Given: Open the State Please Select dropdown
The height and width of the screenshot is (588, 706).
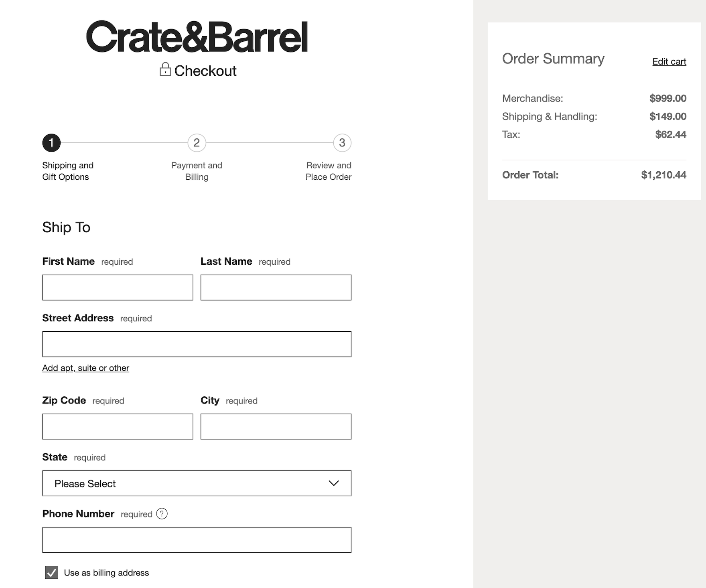Looking at the screenshot, I should (197, 483).
